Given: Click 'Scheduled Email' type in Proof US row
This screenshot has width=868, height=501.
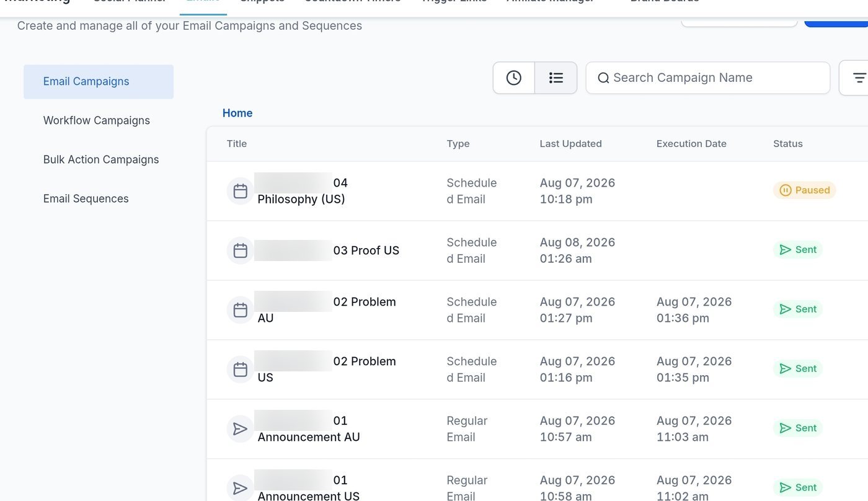Looking at the screenshot, I should [472, 250].
